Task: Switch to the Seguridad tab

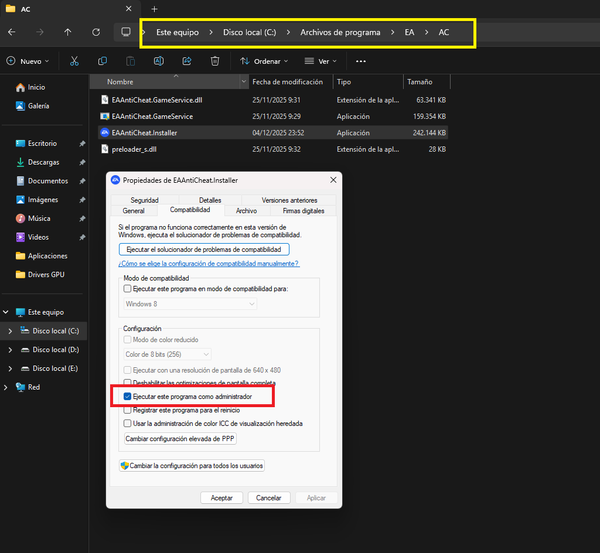Action: click(x=144, y=201)
